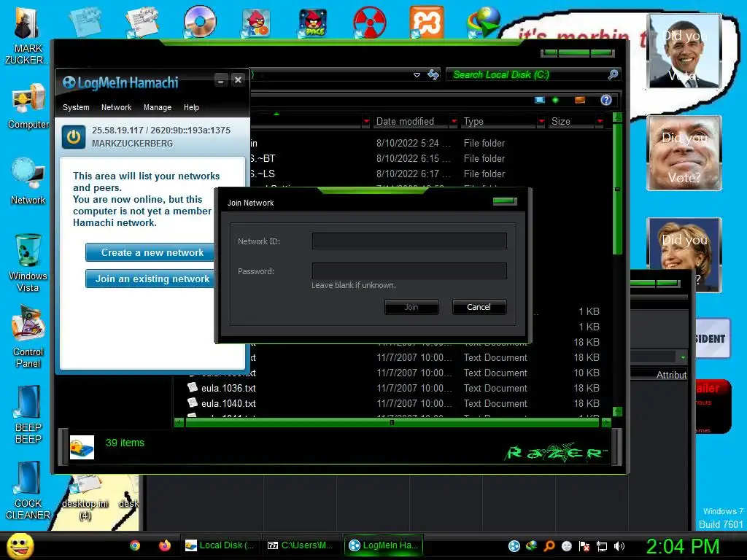Open the Computer desktop icon
The width and height of the screenshot is (747, 560).
pos(28,106)
